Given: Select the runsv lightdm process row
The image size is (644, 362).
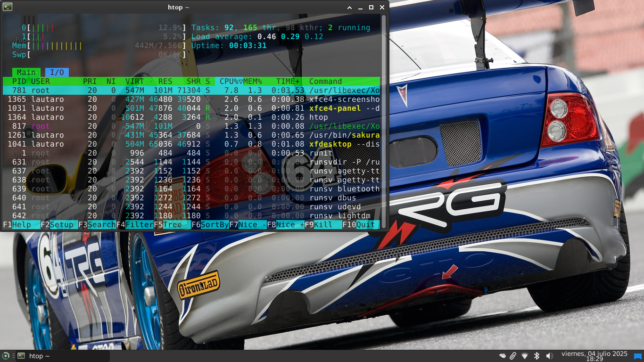Looking at the screenshot, I should (x=191, y=216).
